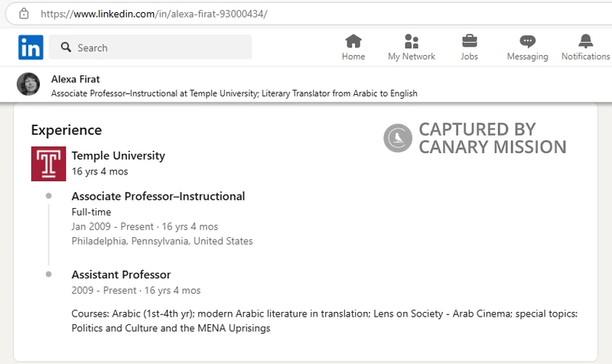The image size is (612, 364).
Task: Select the Assistant Professor position title
Action: [x=121, y=275]
